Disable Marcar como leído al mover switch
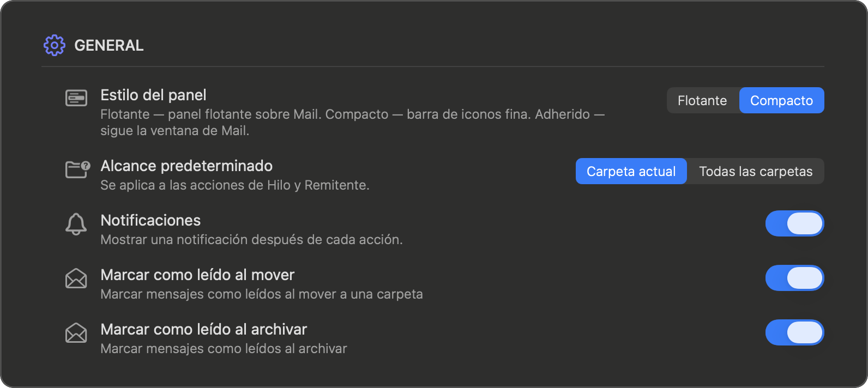 794,278
